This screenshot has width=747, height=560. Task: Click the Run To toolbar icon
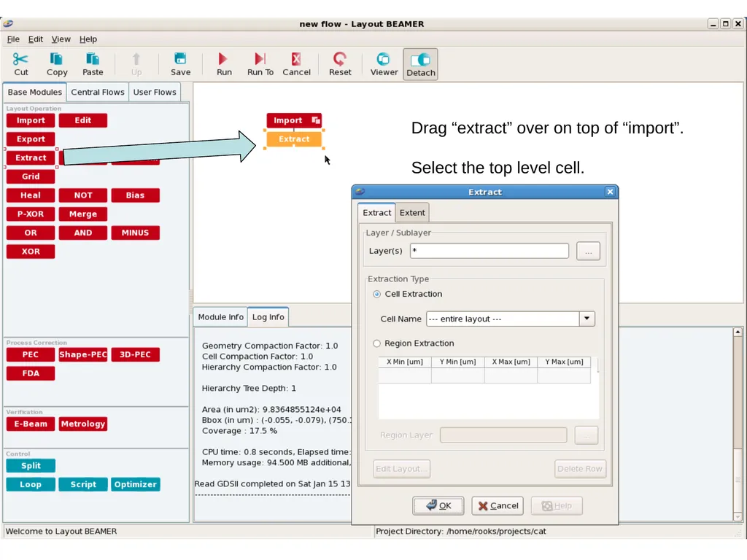click(260, 59)
